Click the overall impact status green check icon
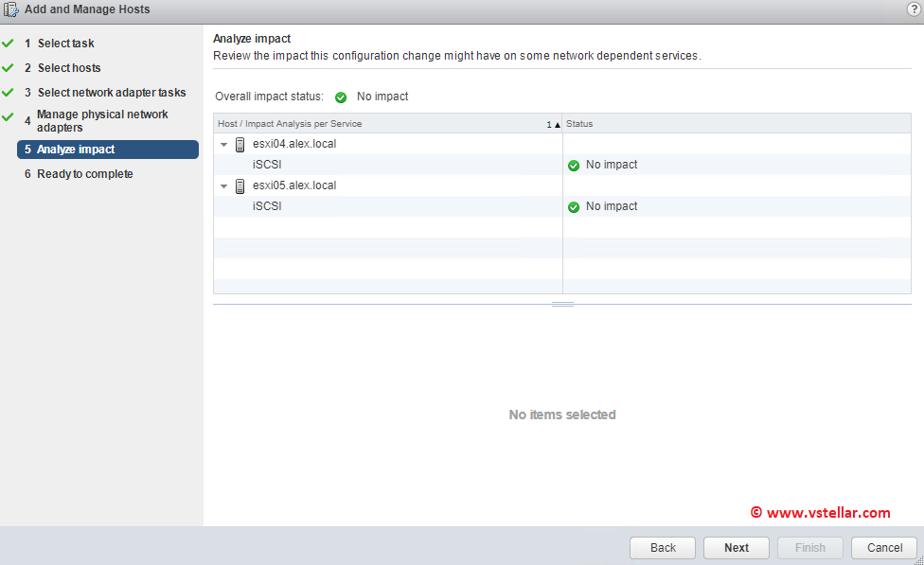This screenshot has height=565, width=924. point(341,97)
